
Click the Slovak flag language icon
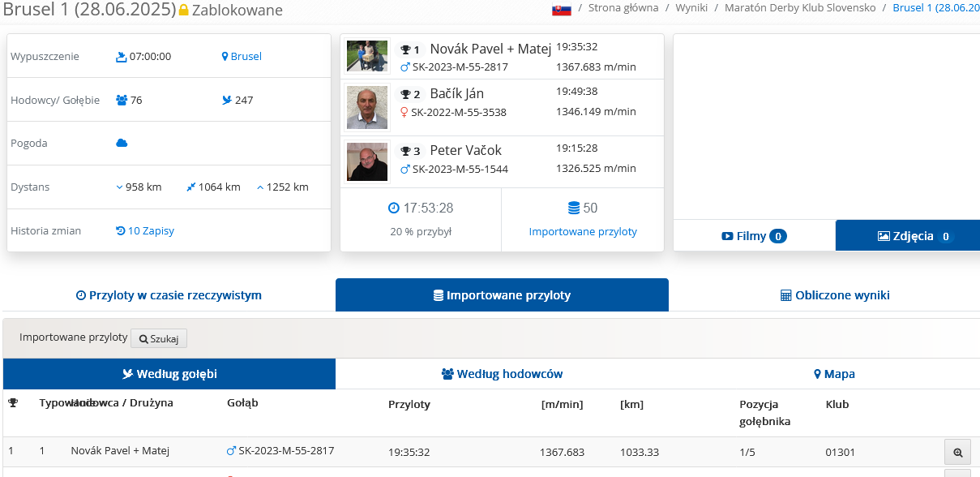[x=561, y=9]
